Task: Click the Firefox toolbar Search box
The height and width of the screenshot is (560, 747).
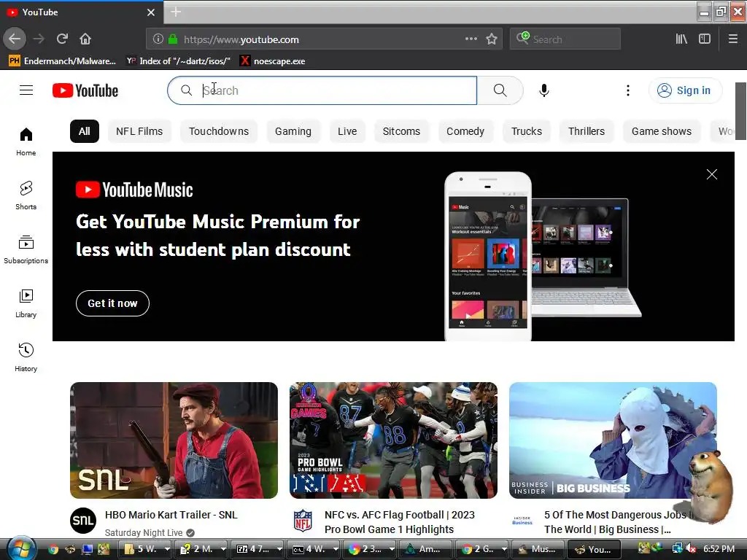Action: (565, 39)
